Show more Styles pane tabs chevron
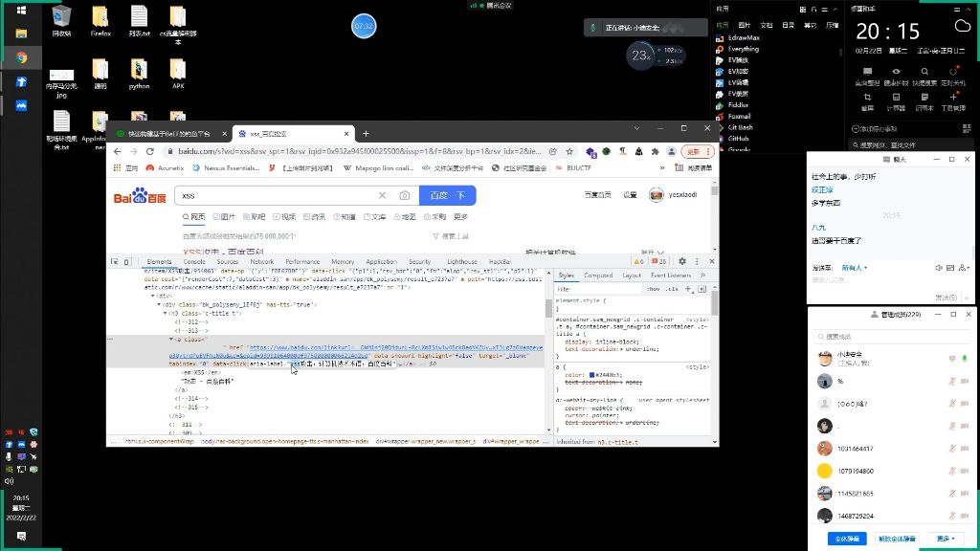 (703, 275)
